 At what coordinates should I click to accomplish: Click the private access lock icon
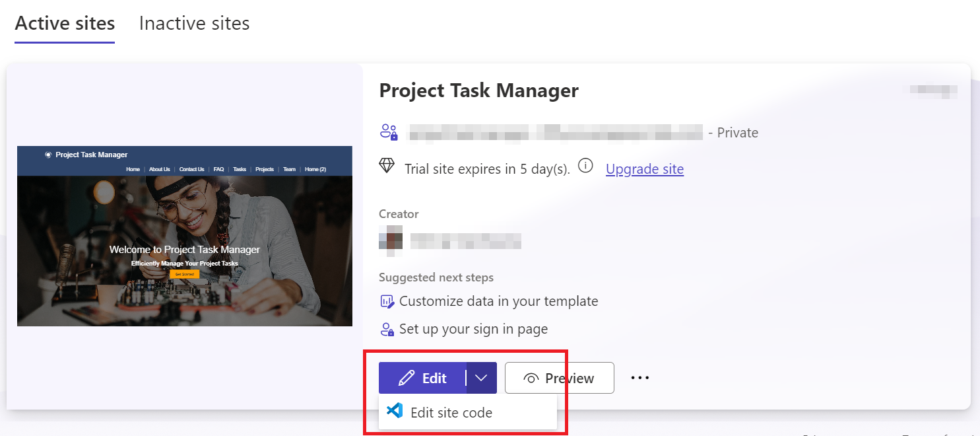pos(389,131)
